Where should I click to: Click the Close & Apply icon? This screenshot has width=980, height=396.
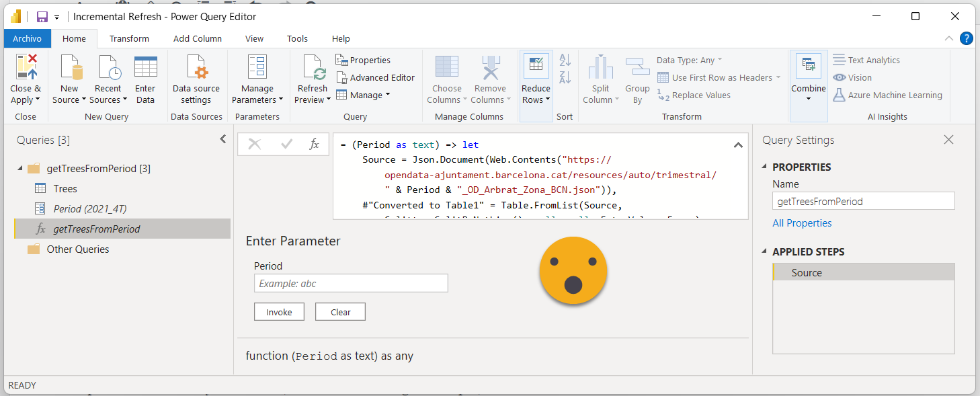pyautogui.click(x=26, y=68)
